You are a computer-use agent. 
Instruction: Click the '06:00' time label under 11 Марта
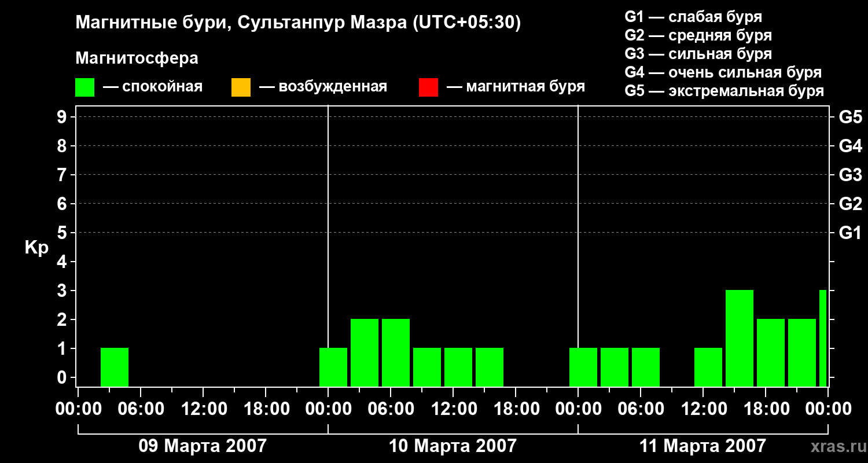coord(641,409)
